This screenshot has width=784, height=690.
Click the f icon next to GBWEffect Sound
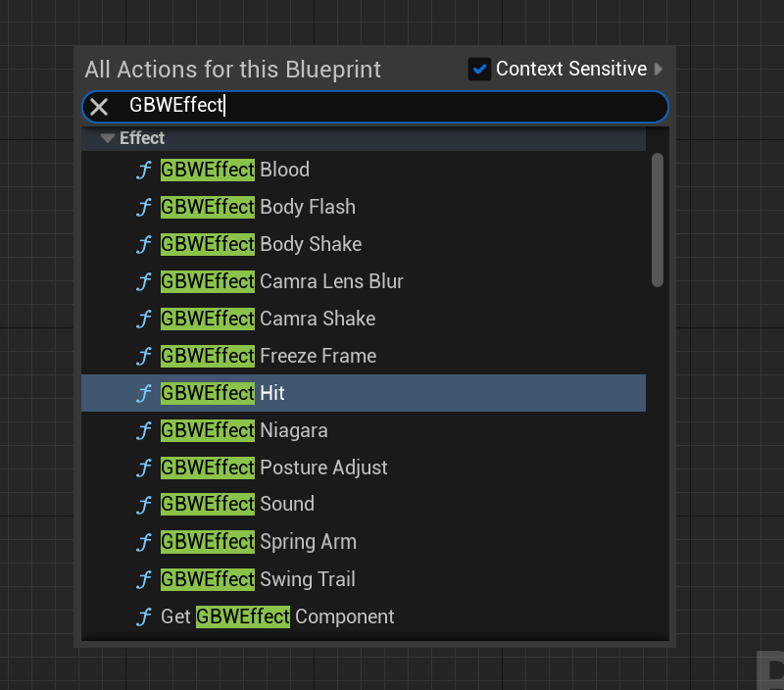tap(143, 505)
